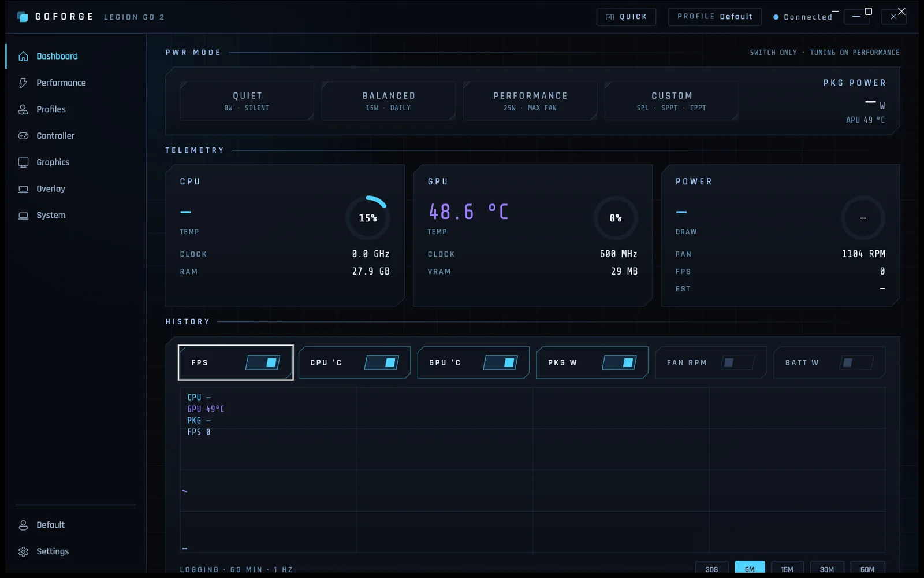The width and height of the screenshot is (924, 578).
Task: Click the CPU clock value 0.0 GHz
Action: click(x=371, y=254)
